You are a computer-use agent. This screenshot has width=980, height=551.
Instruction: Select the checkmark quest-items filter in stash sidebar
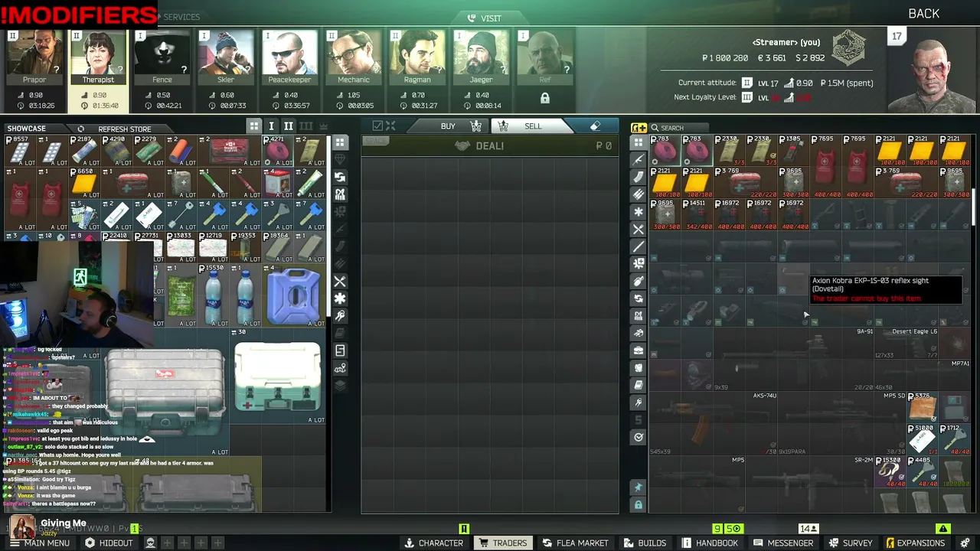pyautogui.click(x=639, y=437)
